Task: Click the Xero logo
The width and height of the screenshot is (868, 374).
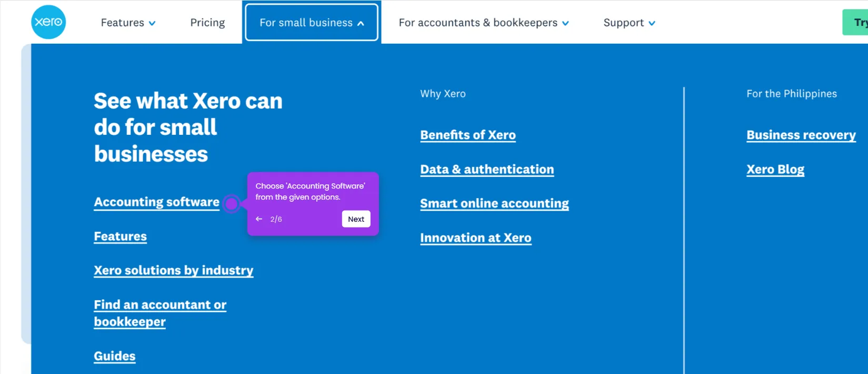Action: pos(48,22)
